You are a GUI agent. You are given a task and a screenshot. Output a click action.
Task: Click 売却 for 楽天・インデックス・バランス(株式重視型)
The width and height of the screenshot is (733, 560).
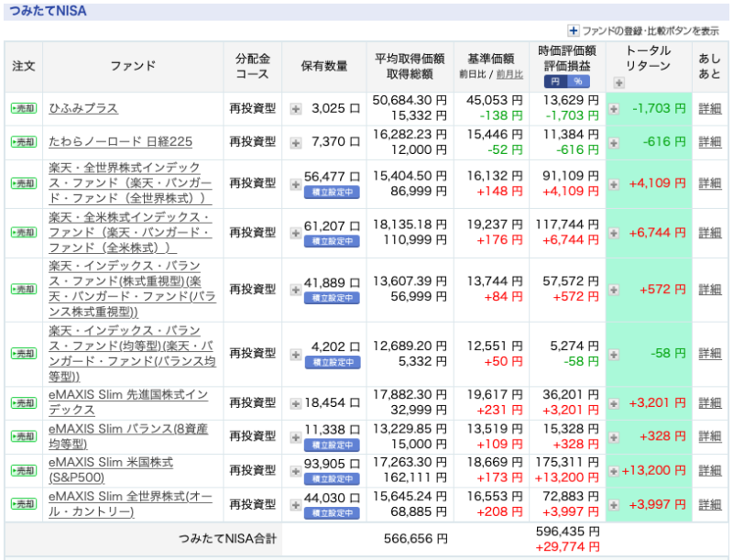point(24,290)
